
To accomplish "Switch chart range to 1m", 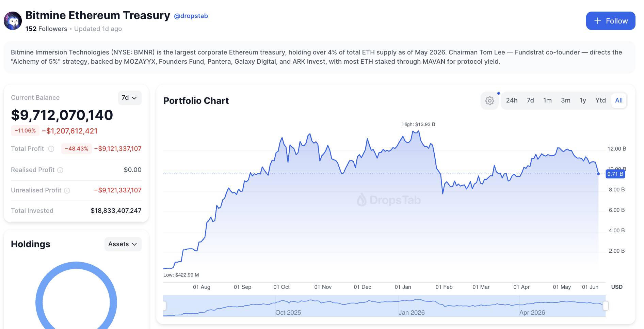I will (547, 100).
